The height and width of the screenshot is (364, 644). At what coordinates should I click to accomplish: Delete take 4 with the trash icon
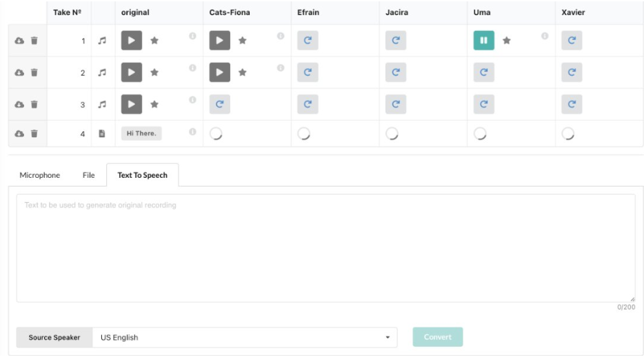pyautogui.click(x=34, y=134)
